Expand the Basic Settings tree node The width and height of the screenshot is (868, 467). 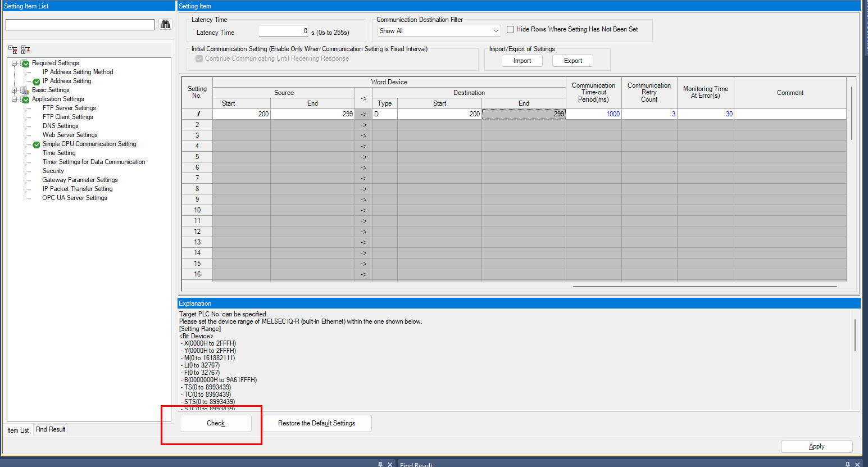pos(15,90)
